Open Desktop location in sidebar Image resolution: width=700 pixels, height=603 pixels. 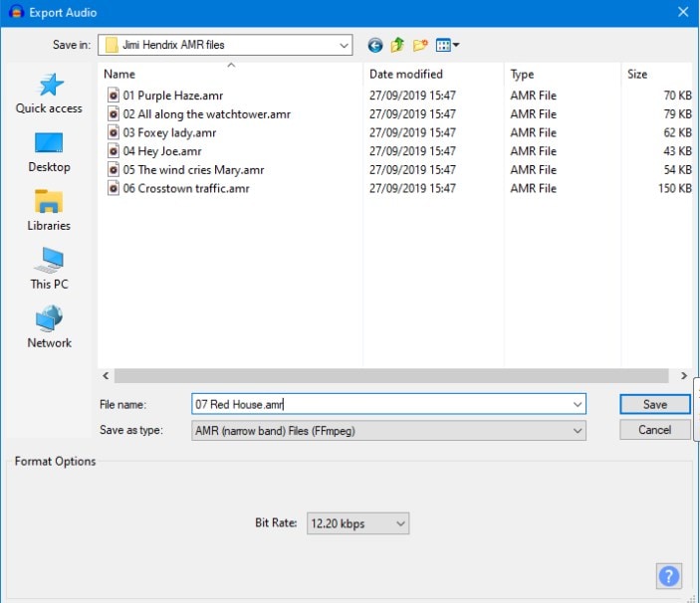[49, 153]
